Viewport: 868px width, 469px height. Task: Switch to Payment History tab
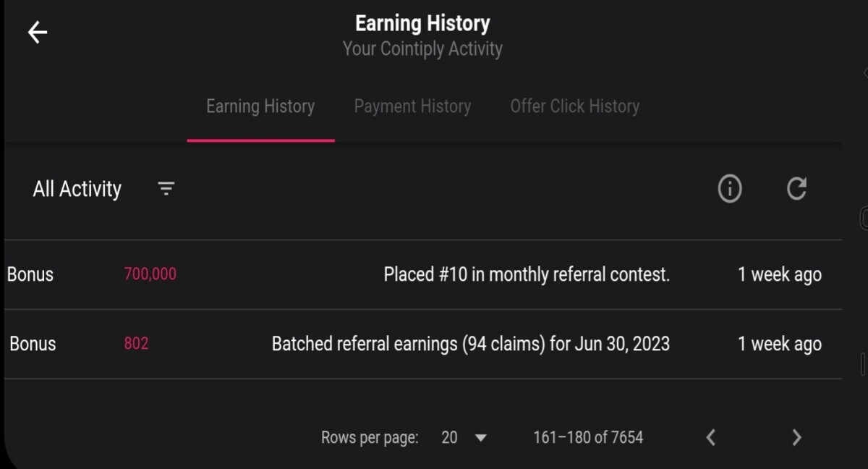412,106
